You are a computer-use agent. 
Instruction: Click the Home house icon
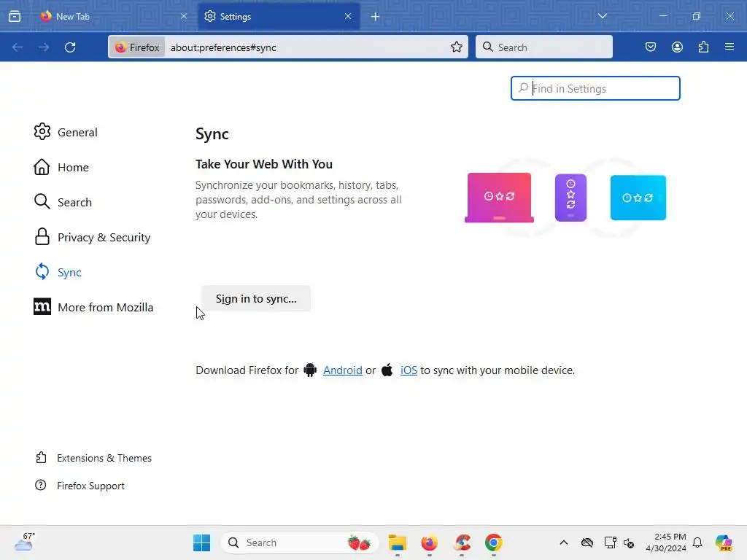(x=42, y=167)
